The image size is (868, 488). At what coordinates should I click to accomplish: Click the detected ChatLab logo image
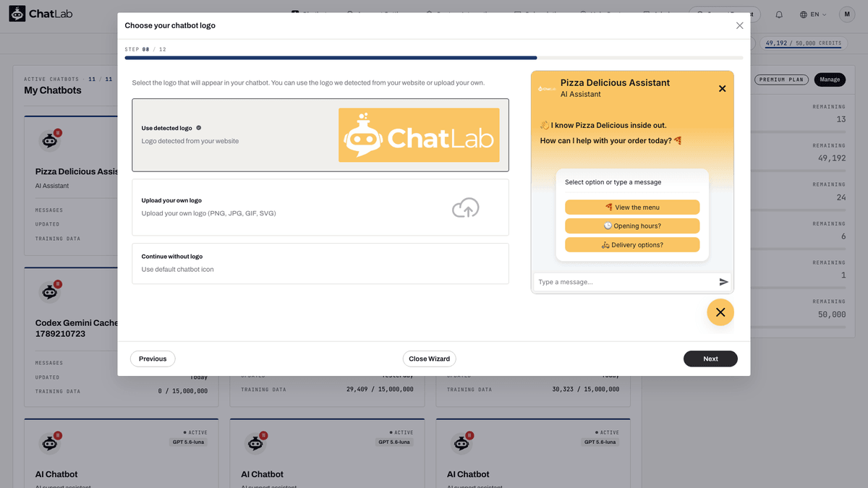419,135
